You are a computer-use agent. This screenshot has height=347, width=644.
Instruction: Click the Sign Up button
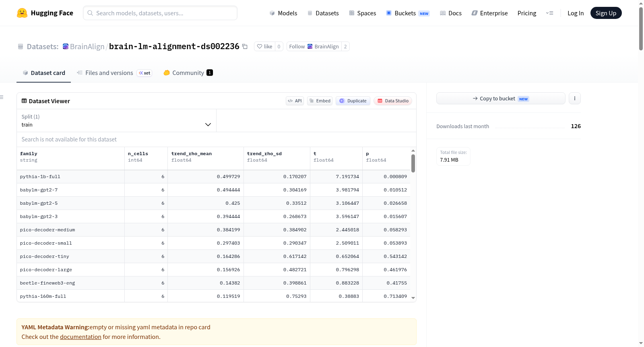tap(606, 13)
